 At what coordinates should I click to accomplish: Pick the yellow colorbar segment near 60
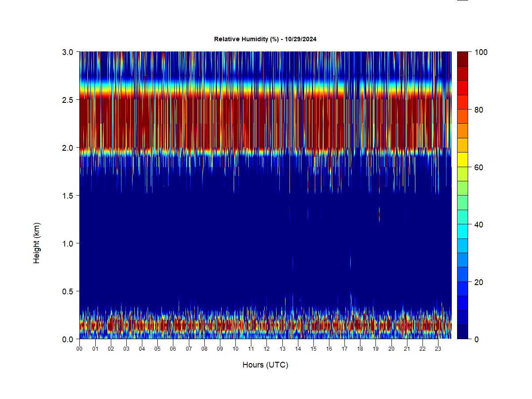[462, 159]
